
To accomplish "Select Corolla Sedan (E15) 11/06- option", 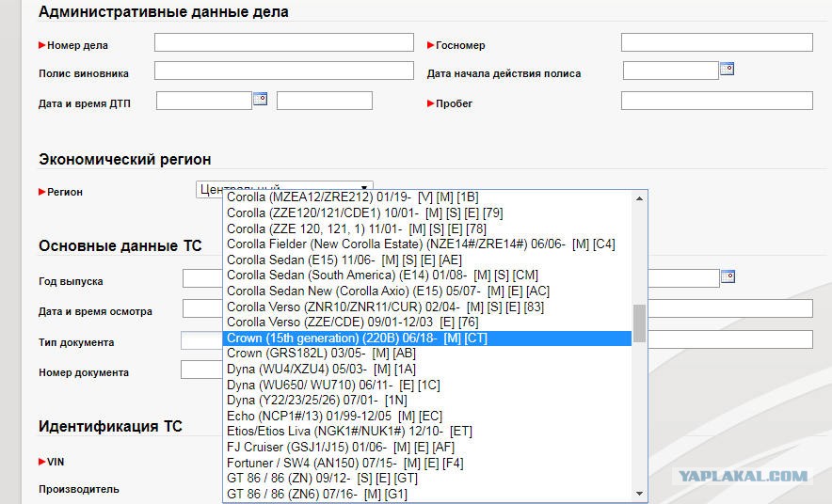I will pos(427,260).
